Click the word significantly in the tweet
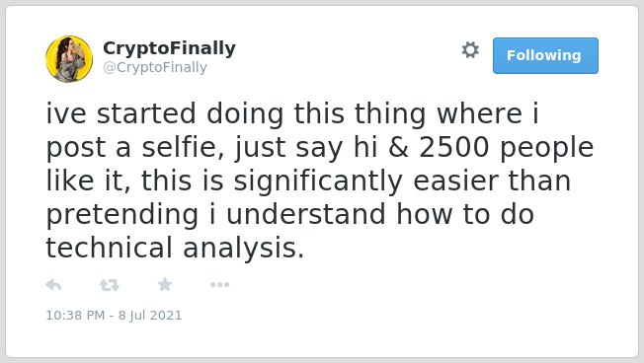 (x=318, y=181)
